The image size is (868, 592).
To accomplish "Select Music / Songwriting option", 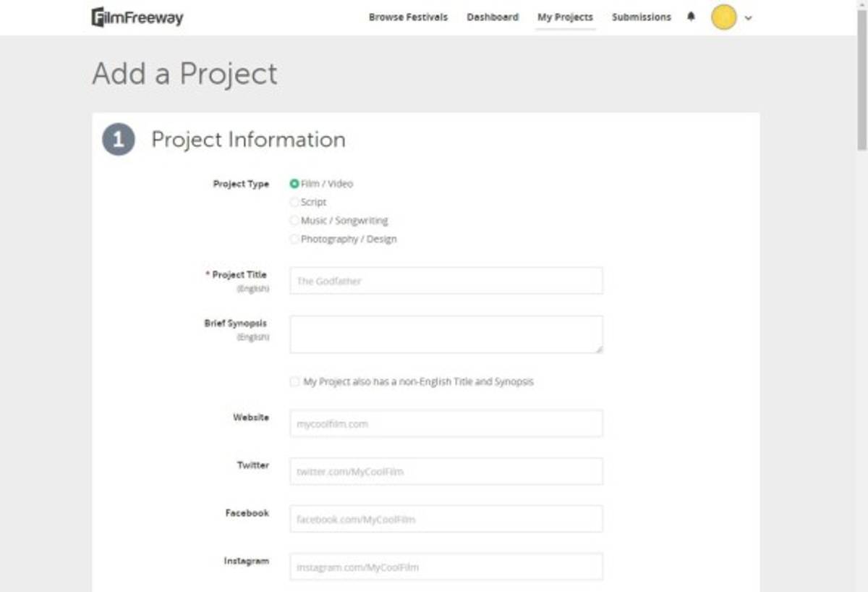I will (x=294, y=221).
